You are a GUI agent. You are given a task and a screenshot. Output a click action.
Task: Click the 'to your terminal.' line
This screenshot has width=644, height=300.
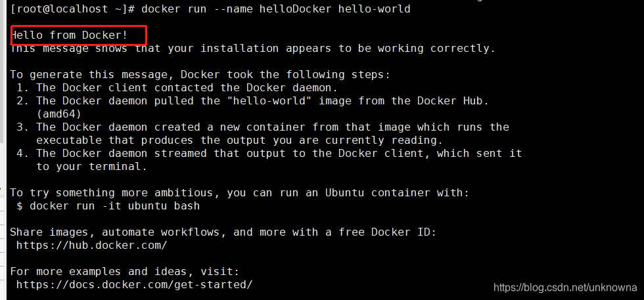pyautogui.click(x=91, y=167)
